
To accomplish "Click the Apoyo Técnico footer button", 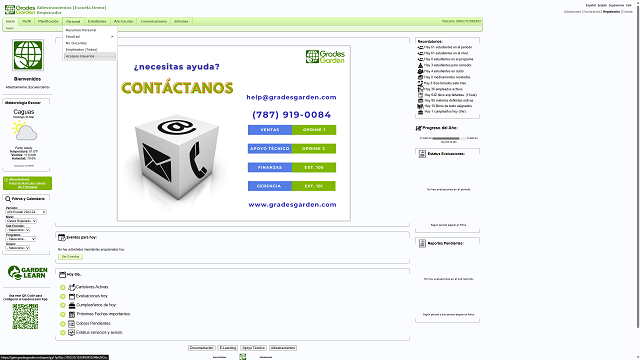I will coord(253,348).
